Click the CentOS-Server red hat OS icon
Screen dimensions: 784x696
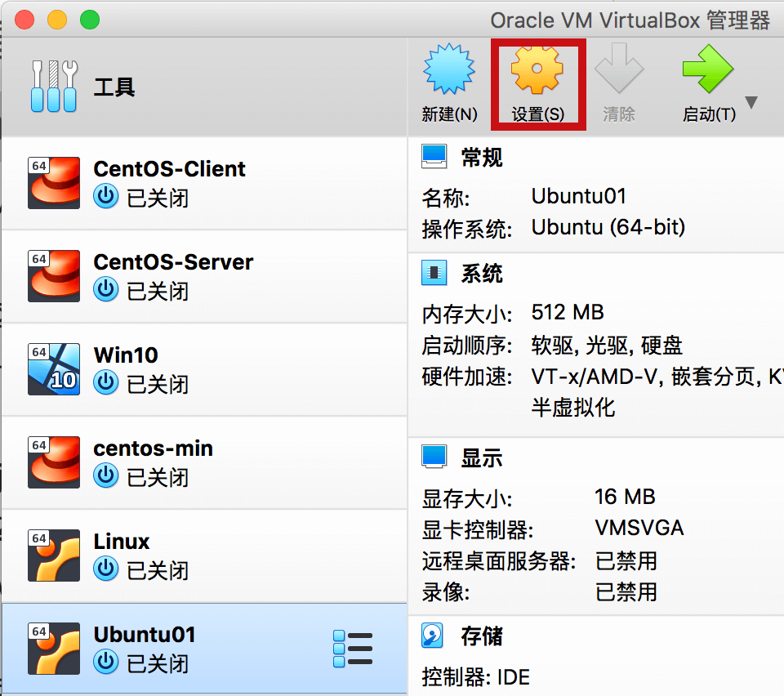coord(54,276)
